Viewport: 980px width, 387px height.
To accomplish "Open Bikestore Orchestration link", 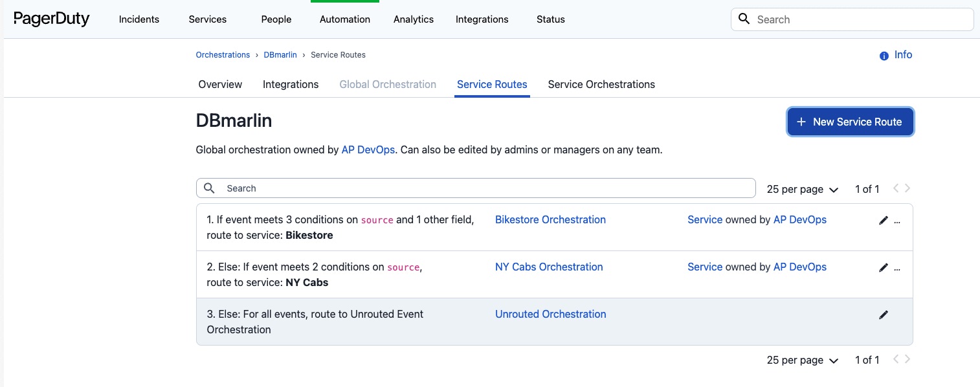I will click(x=550, y=219).
